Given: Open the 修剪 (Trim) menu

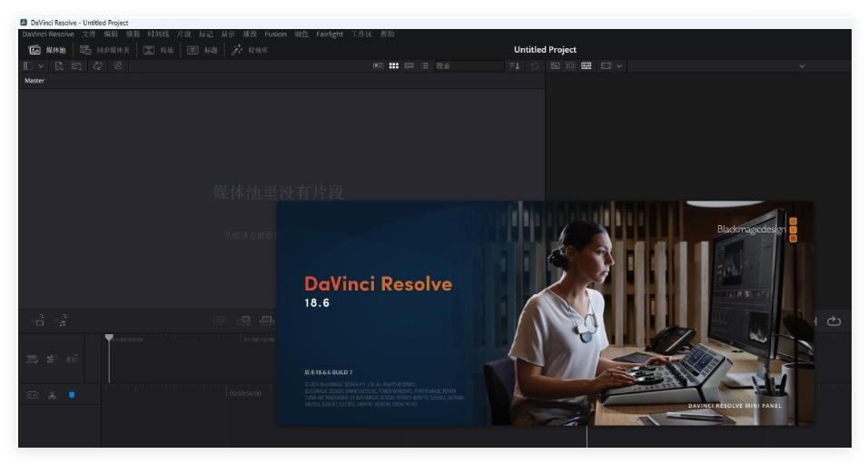Looking at the screenshot, I should (133, 35).
